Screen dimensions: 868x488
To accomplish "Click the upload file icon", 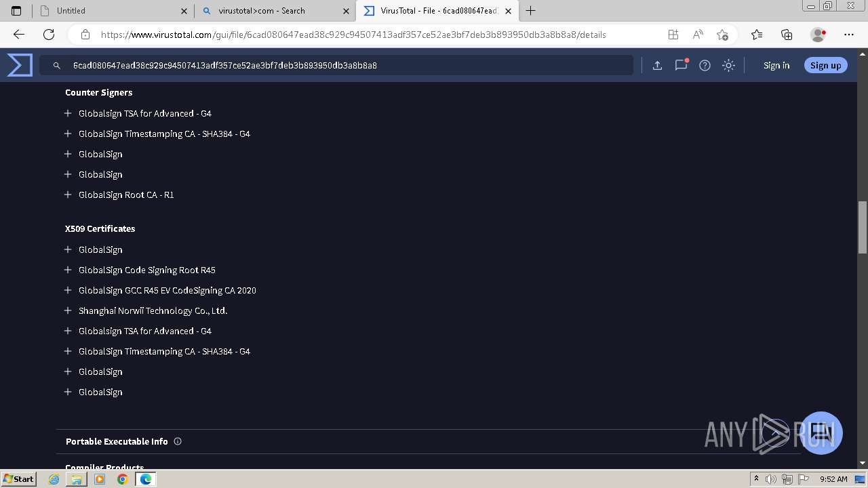I will (657, 65).
